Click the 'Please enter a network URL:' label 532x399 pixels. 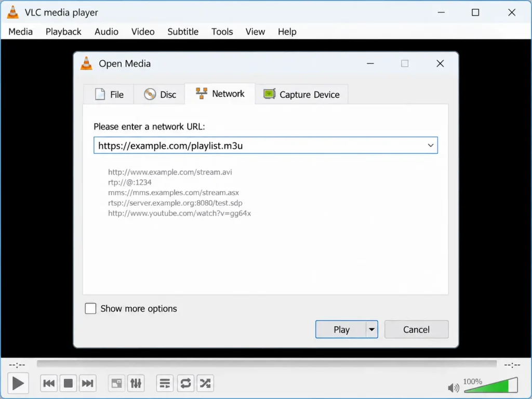(x=149, y=127)
